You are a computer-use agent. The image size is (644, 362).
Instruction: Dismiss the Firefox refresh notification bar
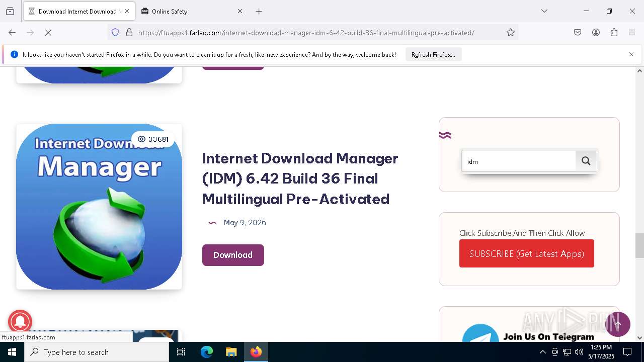631,54
